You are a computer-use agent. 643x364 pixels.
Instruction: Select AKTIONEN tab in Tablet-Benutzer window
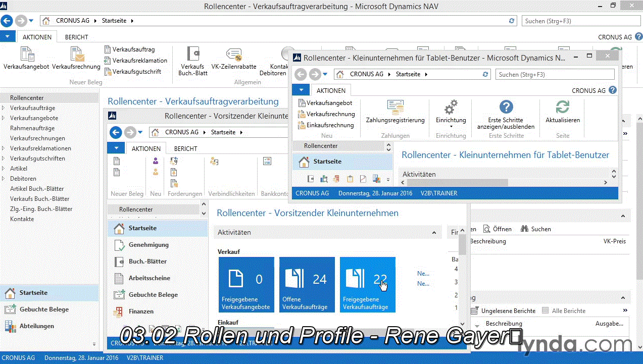click(x=331, y=90)
